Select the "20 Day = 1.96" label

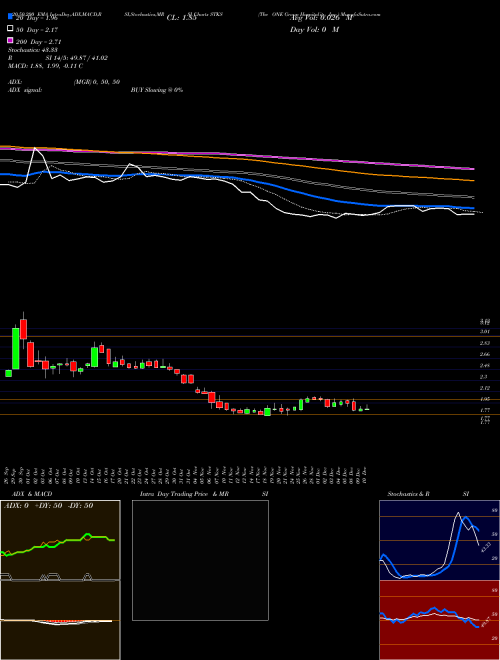tap(37, 18)
